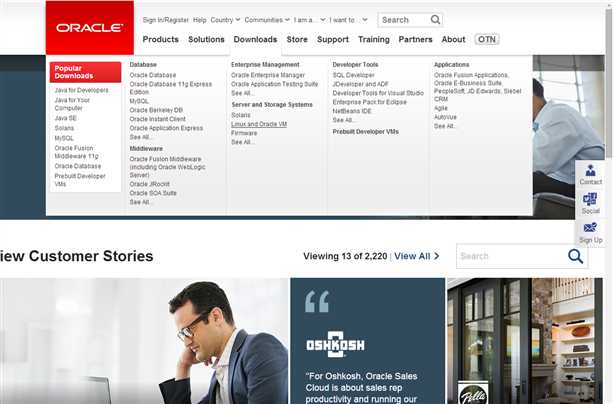
Task: Click Oracle JRockit link
Action: coord(149,184)
